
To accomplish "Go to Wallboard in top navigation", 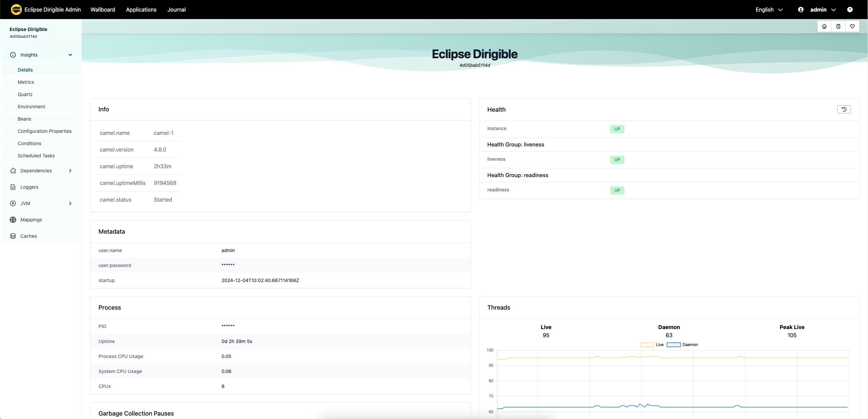I will (x=103, y=10).
